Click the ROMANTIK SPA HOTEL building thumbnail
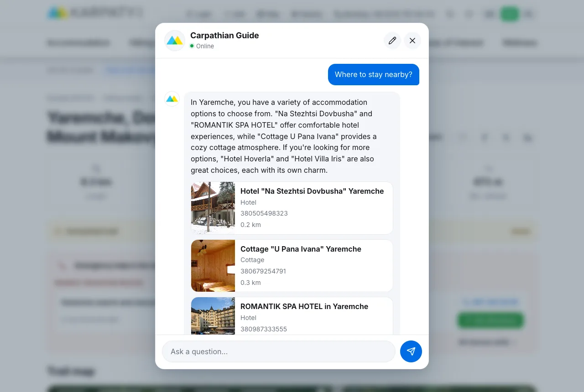Screen dimensions: 584x392 click(213, 316)
